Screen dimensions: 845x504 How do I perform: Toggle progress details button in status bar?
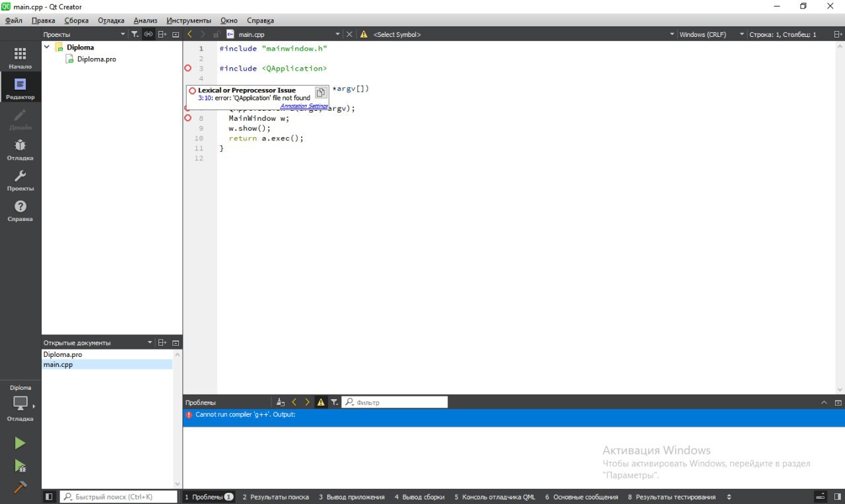[820, 497]
